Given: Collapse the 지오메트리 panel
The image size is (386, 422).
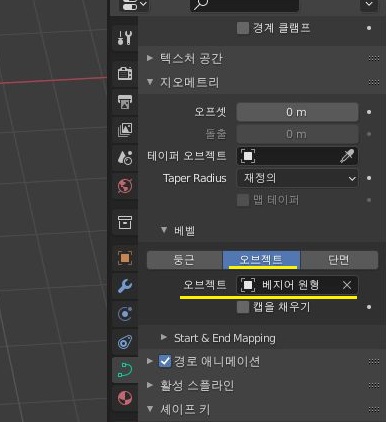Looking at the screenshot, I should [x=150, y=82].
